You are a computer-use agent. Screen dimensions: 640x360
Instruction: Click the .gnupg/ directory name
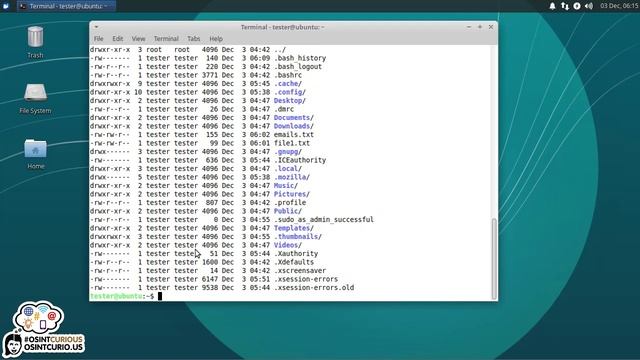click(288, 152)
